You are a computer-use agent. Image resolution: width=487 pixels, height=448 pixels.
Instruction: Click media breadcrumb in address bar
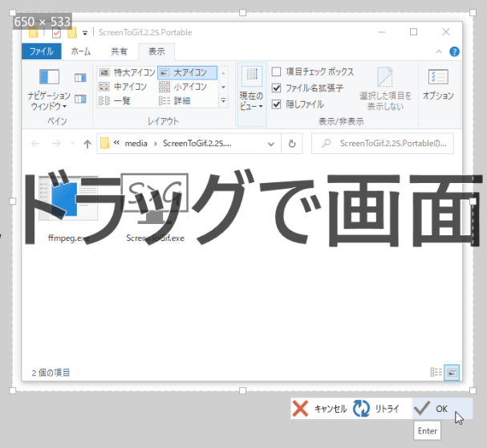pos(136,144)
